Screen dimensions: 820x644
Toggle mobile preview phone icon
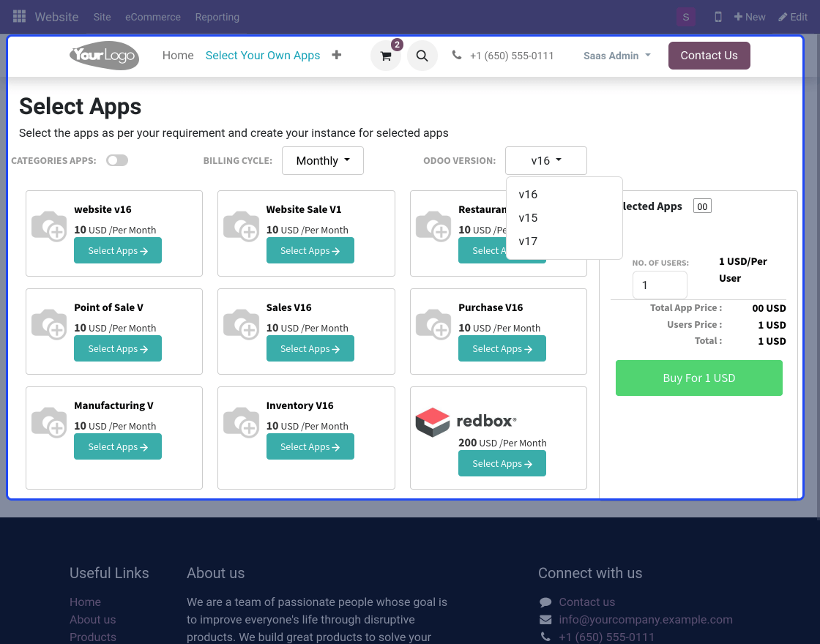pos(718,17)
